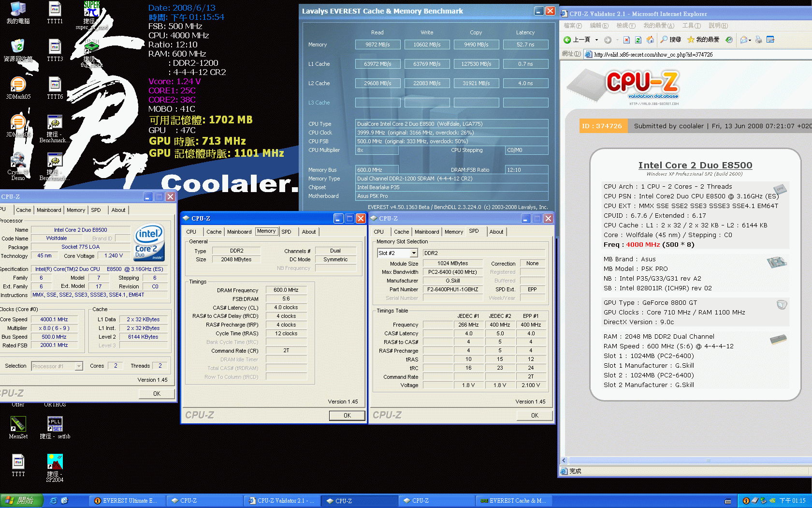Click the IE History icon
Image resolution: width=812 pixels, height=508 pixels.
click(x=729, y=40)
